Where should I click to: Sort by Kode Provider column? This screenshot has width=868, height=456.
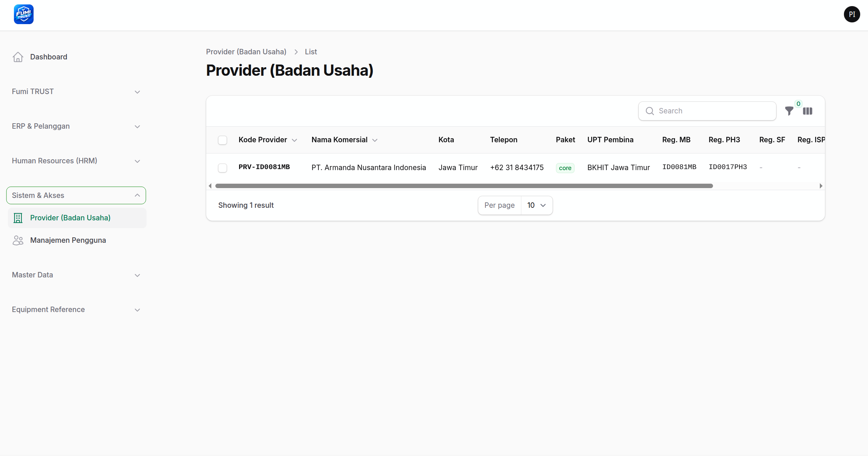click(268, 140)
